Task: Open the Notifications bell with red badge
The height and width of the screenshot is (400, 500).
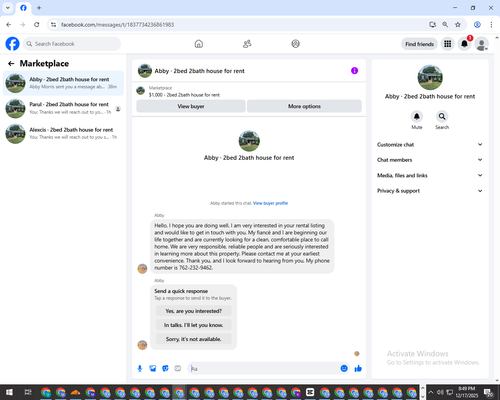Action: 464,44
